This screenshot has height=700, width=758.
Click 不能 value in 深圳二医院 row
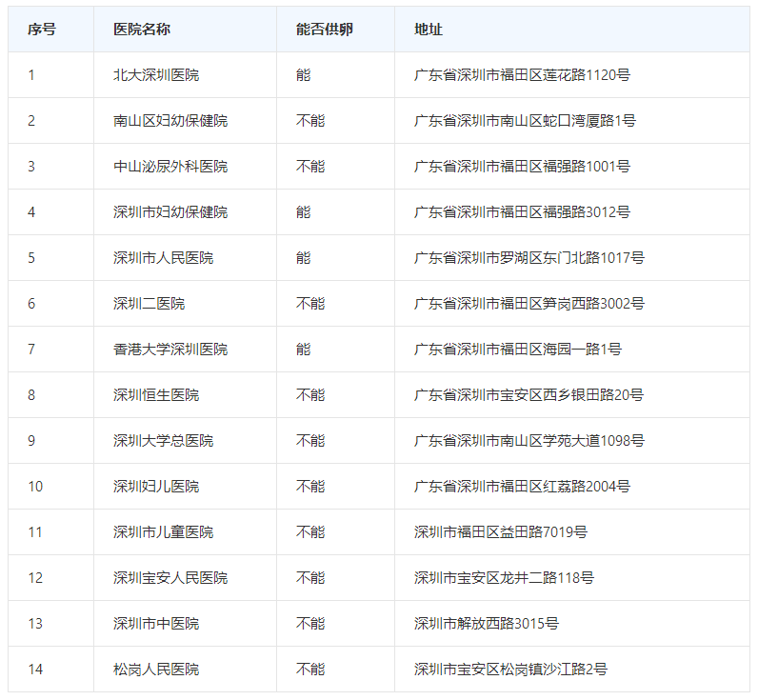(310, 303)
